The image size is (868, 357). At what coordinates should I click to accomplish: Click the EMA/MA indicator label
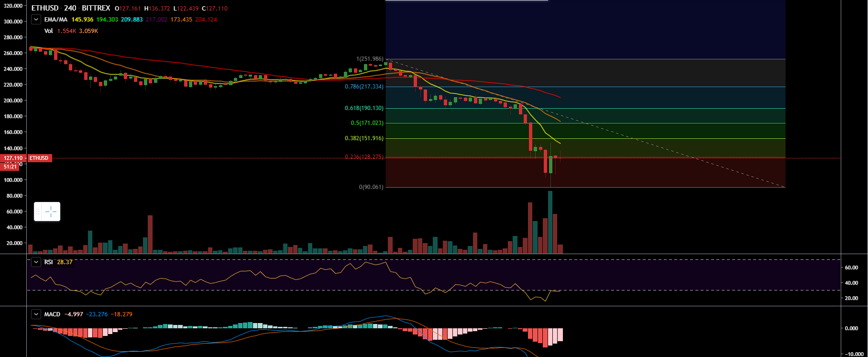pos(55,20)
